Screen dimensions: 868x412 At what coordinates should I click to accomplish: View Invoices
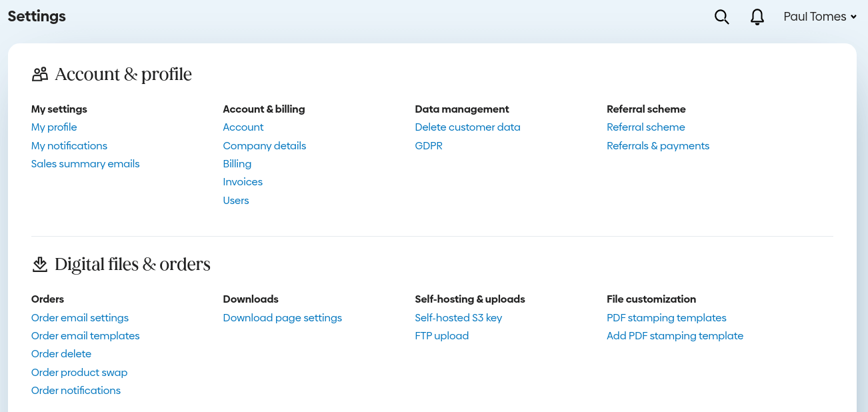pos(243,182)
